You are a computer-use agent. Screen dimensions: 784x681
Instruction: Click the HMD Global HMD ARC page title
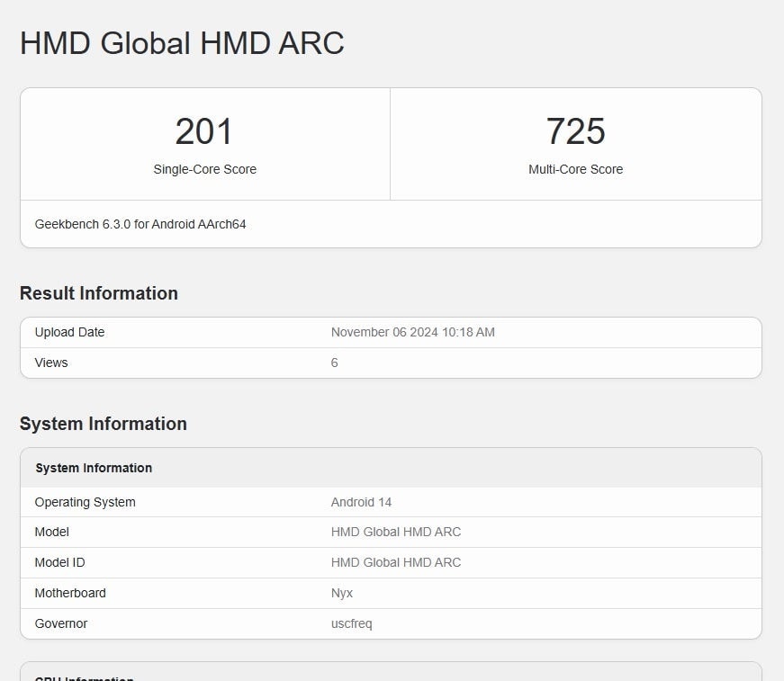[x=183, y=43]
